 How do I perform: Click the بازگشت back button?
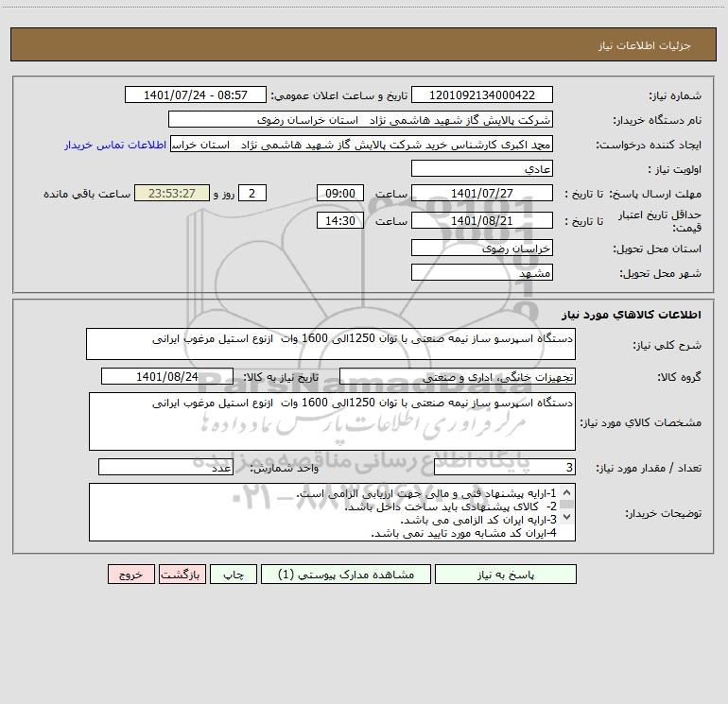pos(182,575)
